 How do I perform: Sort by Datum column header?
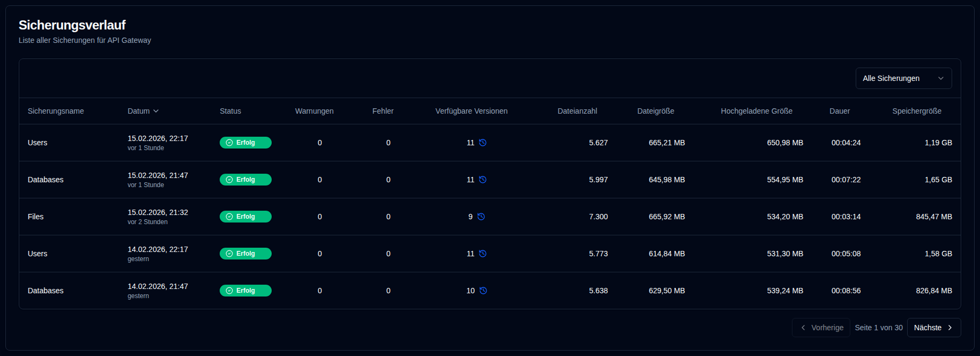(x=139, y=111)
